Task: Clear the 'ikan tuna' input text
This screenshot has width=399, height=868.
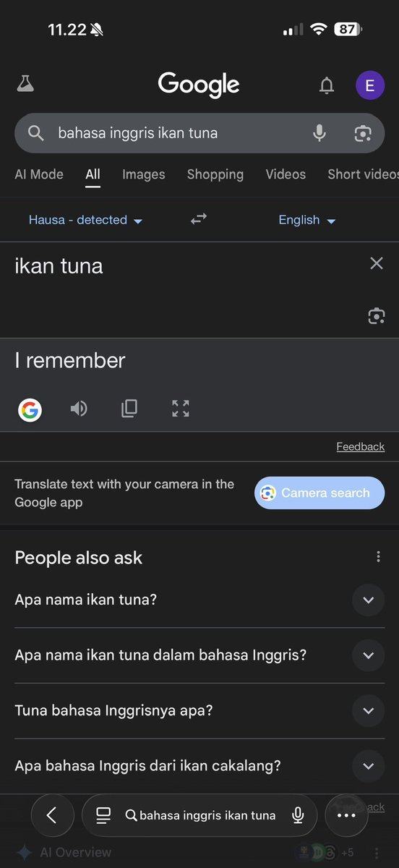Action: tap(377, 263)
